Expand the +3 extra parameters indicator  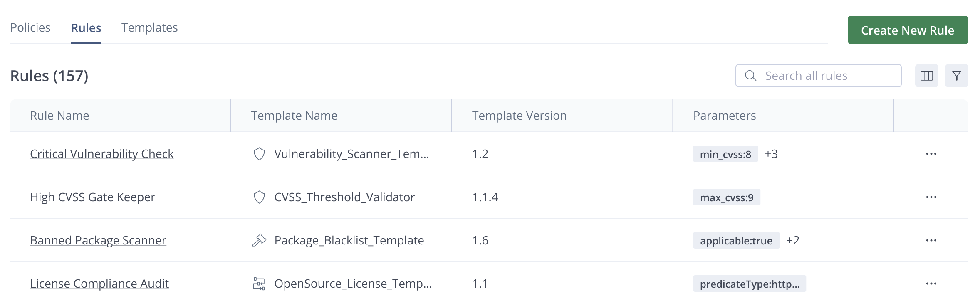pos(771,154)
